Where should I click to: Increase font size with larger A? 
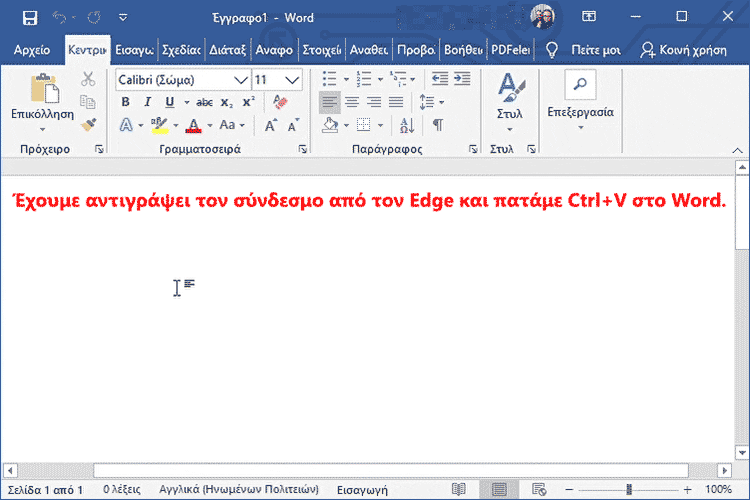[271, 125]
